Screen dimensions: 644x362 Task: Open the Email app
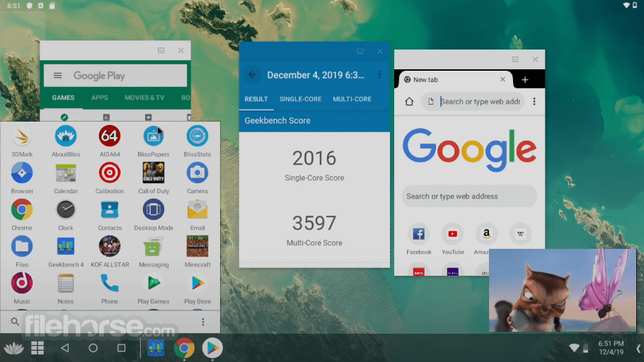197,210
